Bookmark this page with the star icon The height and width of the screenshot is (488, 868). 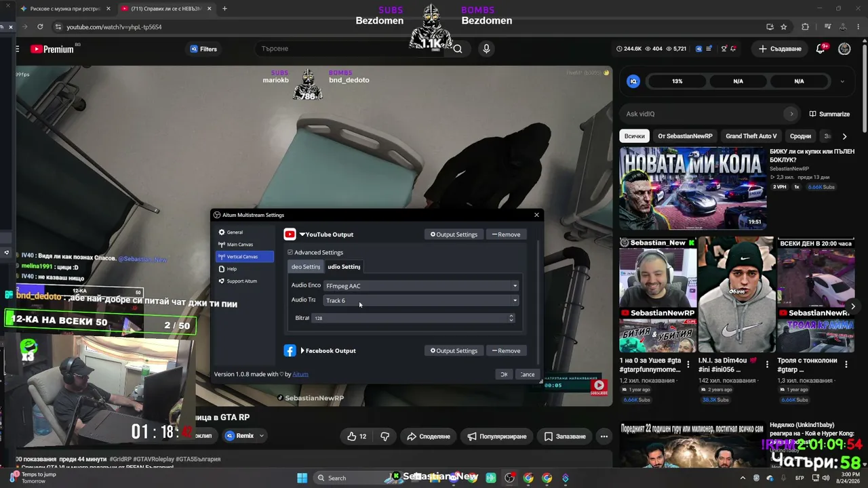pyautogui.click(x=784, y=27)
